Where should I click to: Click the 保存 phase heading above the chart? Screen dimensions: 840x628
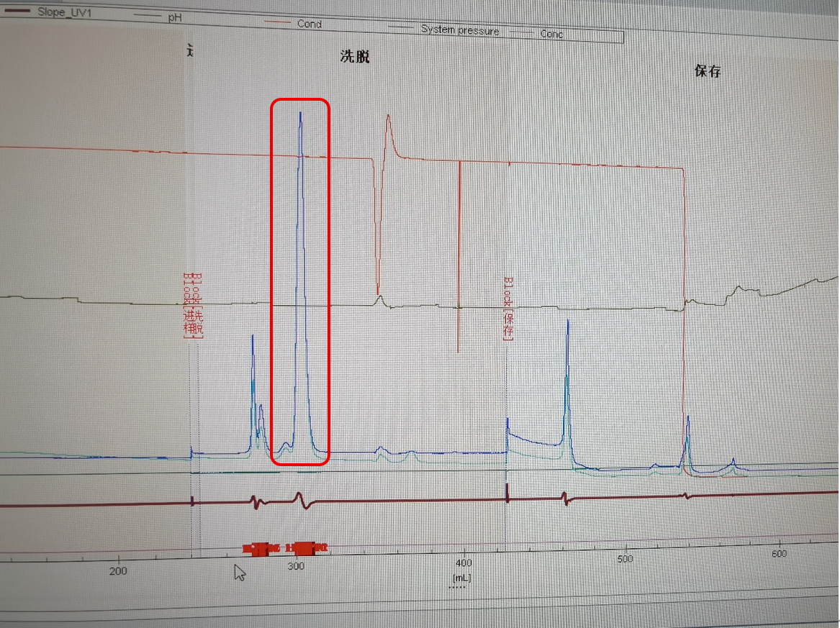point(707,71)
